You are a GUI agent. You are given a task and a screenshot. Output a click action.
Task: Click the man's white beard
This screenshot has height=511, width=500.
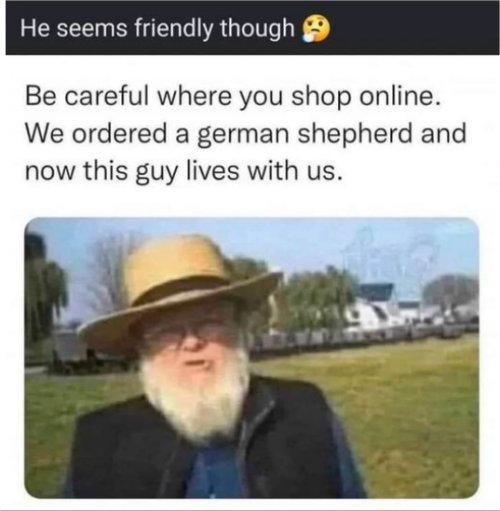pyautogui.click(x=195, y=393)
